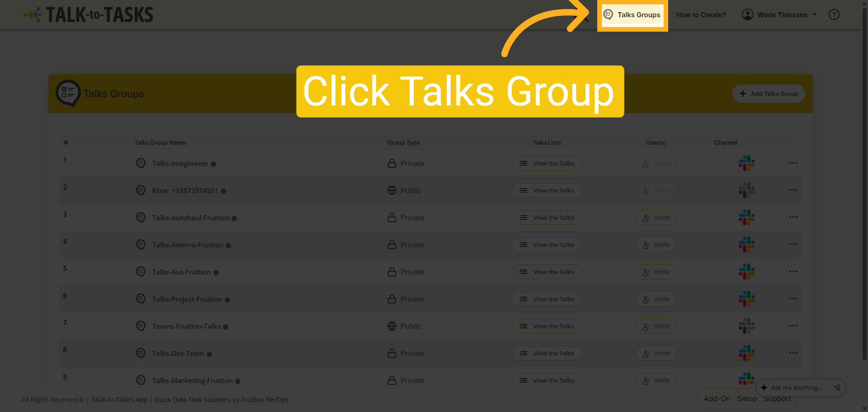
Task: Click gray Slack icon for Teams-Fruition-Talks
Action: pos(746,326)
